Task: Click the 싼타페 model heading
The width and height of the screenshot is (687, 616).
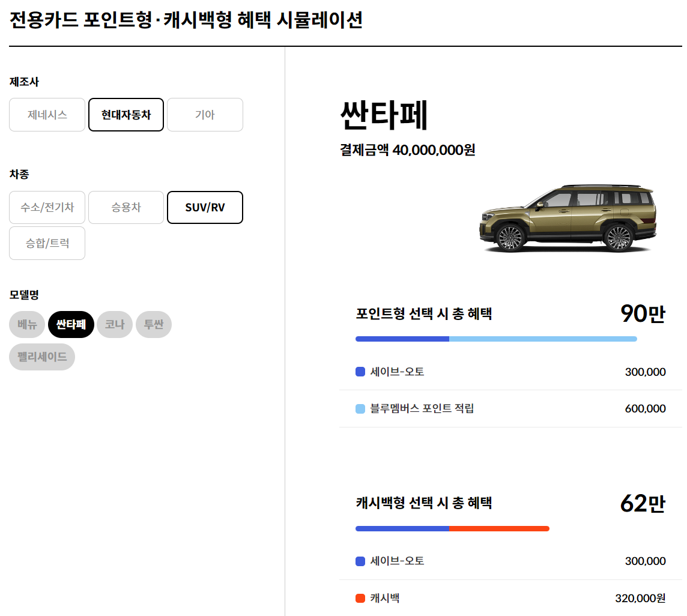Action: point(384,115)
